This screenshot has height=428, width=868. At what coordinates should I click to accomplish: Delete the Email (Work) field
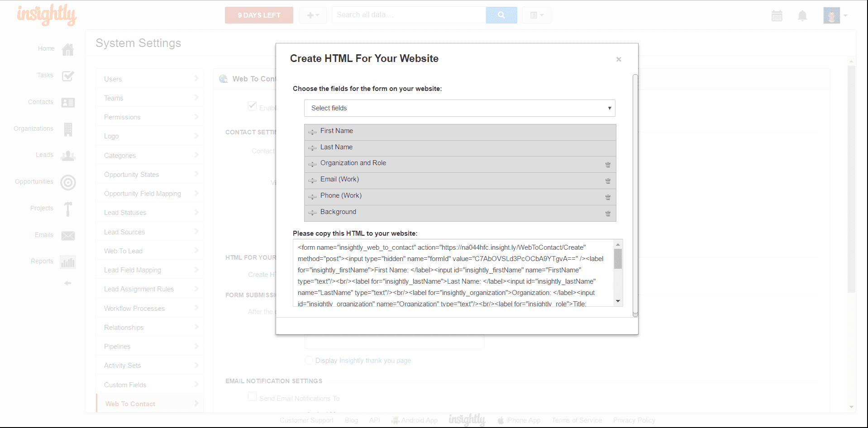point(608,181)
